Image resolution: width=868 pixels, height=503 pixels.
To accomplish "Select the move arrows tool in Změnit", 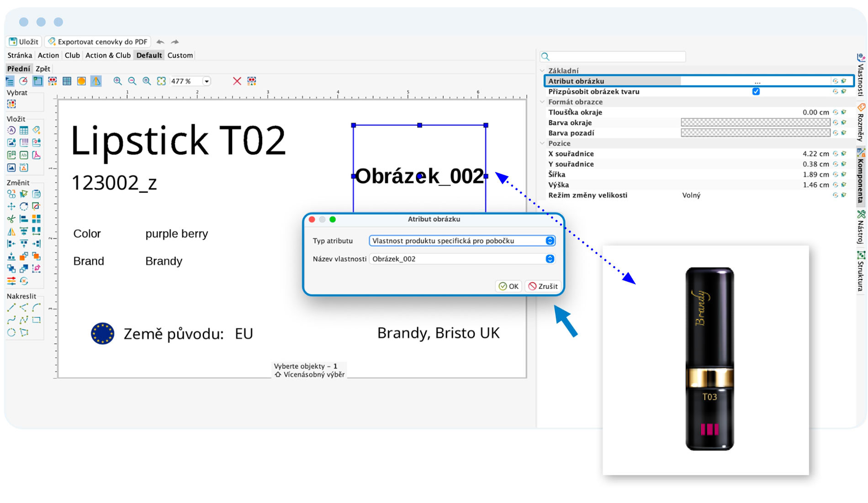I will tap(11, 206).
